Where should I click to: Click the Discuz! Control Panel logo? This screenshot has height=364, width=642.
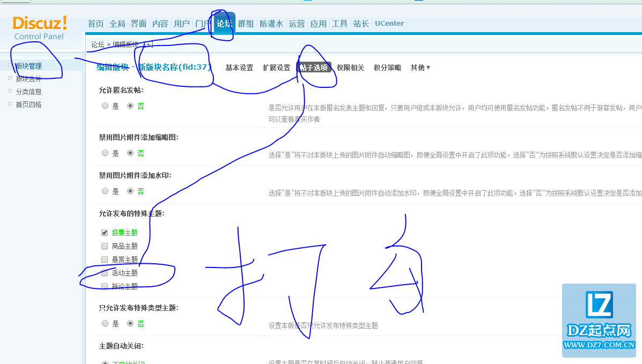(x=40, y=28)
